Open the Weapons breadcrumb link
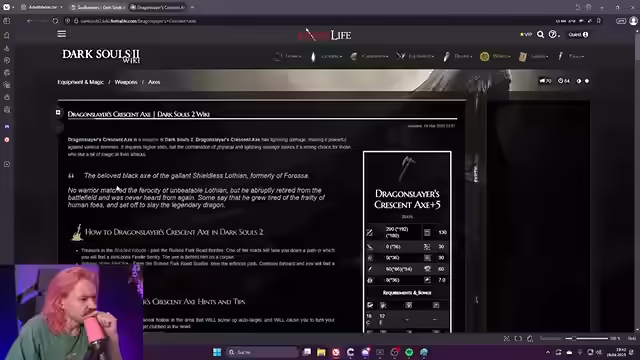Viewport: 640px width, 360px height. (x=126, y=82)
